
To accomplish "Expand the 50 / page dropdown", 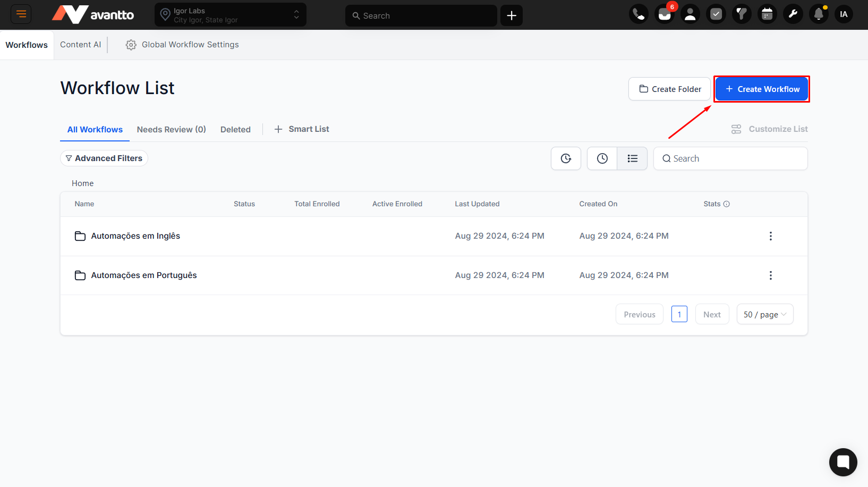I will 764,314.
